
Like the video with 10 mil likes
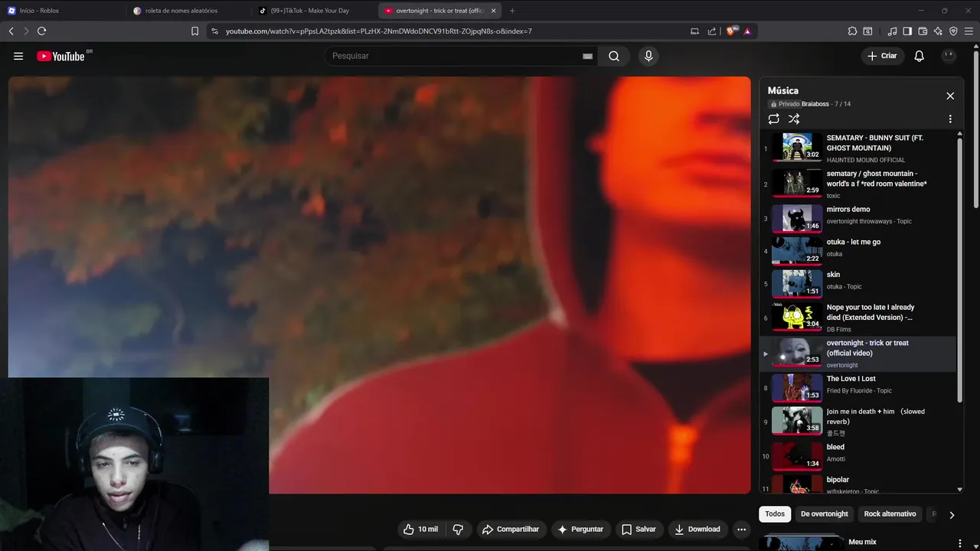click(421, 529)
